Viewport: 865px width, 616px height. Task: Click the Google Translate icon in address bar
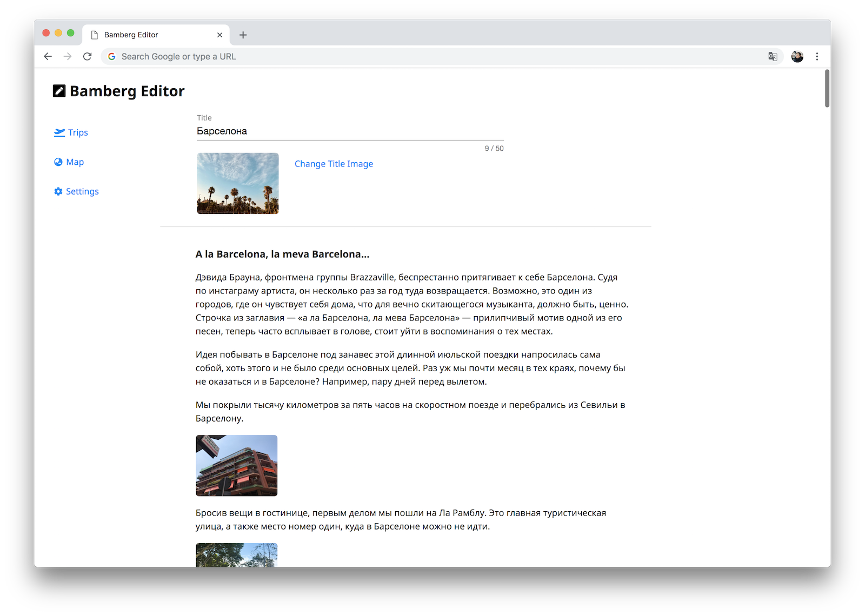[x=773, y=56]
